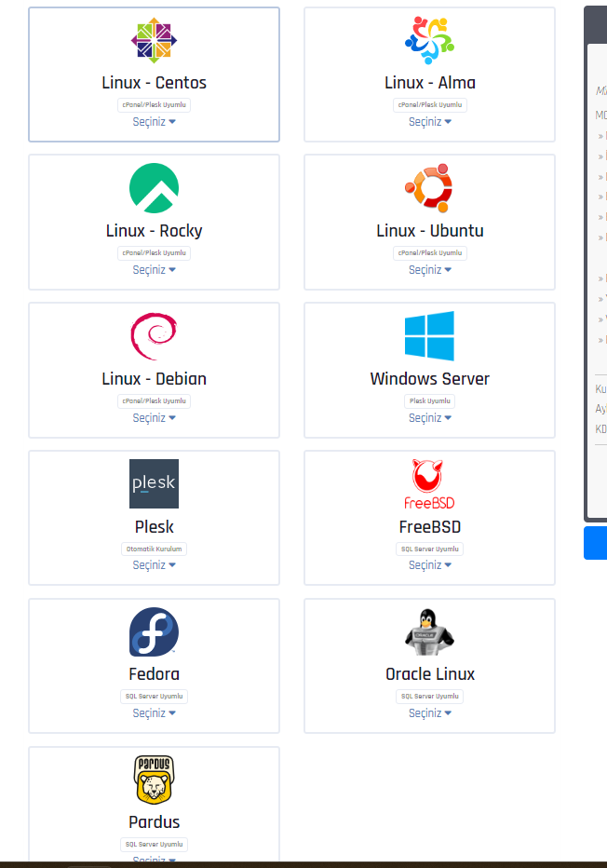The height and width of the screenshot is (868, 607).
Task: Click the FreeBSD card title text
Action: pyautogui.click(x=430, y=527)
